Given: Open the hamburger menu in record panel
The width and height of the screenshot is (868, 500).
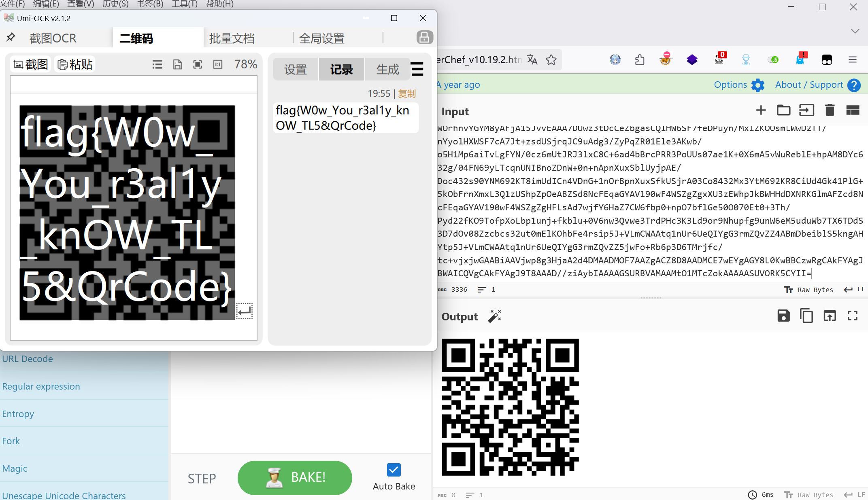Looking at the screenshot, I should coord(417,69).
